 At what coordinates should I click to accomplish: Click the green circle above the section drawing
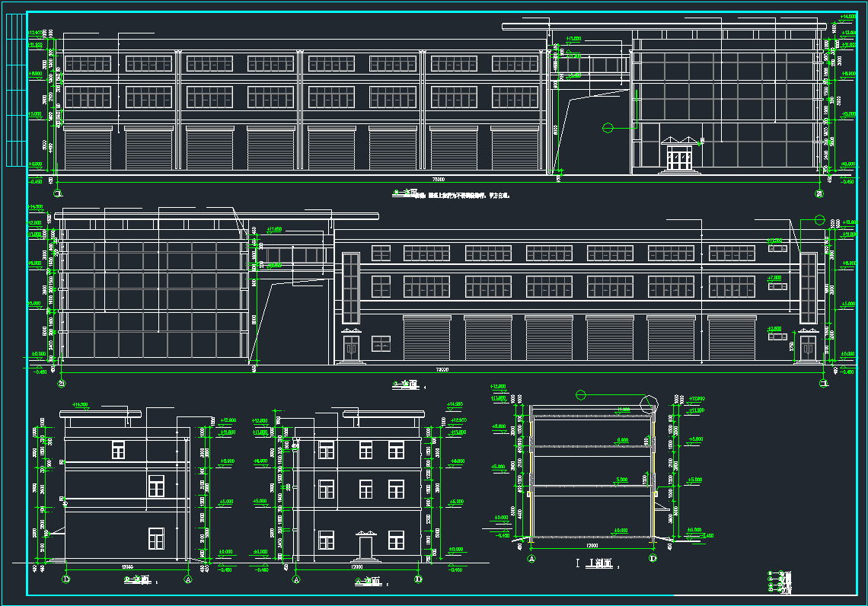[580, 394]
